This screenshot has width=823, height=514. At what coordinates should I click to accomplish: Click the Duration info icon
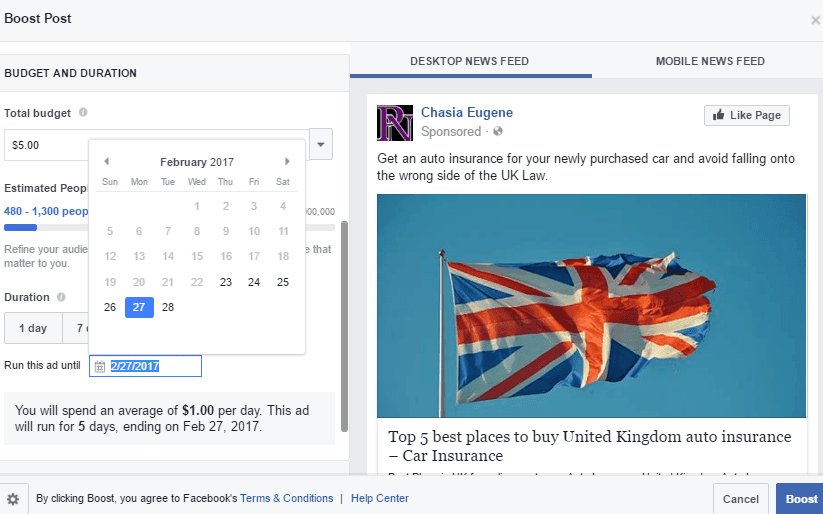coord(61,297)
